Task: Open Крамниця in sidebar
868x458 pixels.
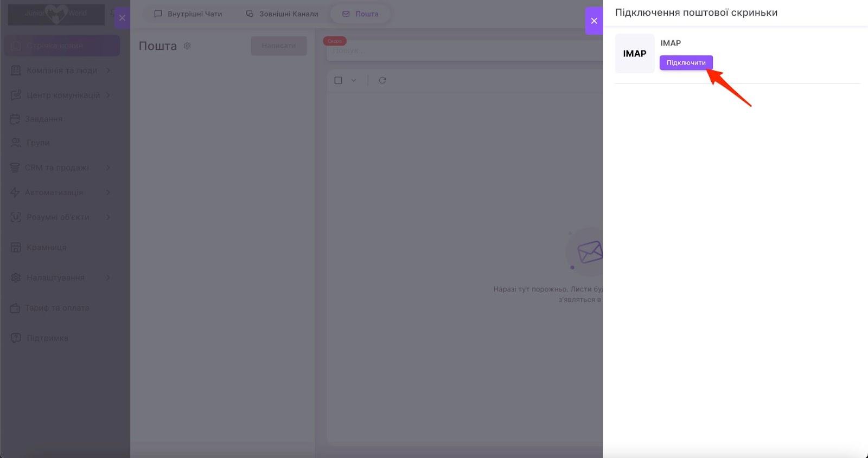Action: 62,247
